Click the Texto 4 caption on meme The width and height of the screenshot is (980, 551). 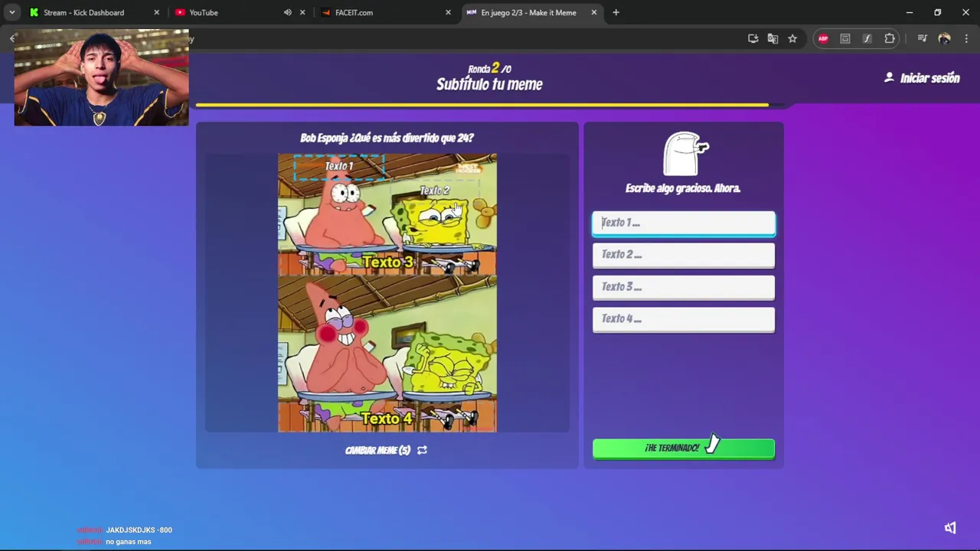(x=387, y=419)
